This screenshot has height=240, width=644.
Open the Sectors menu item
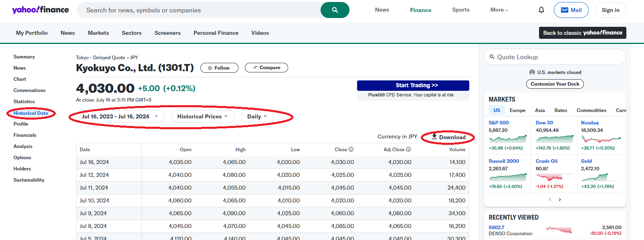[x=131, y=33]
